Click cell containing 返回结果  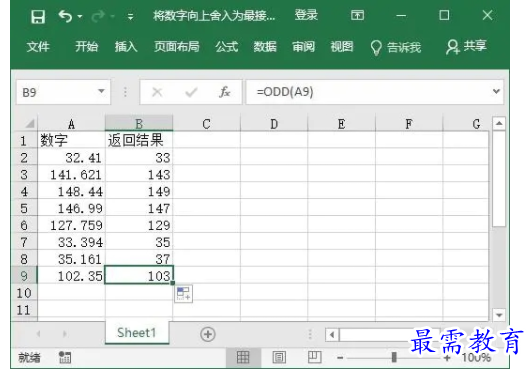(x=139, y=140)
